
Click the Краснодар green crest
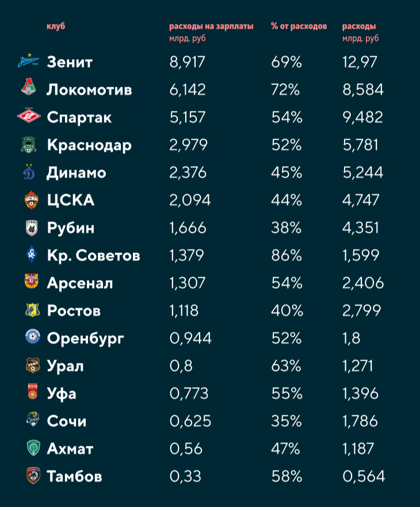click(x=29, y=144)
